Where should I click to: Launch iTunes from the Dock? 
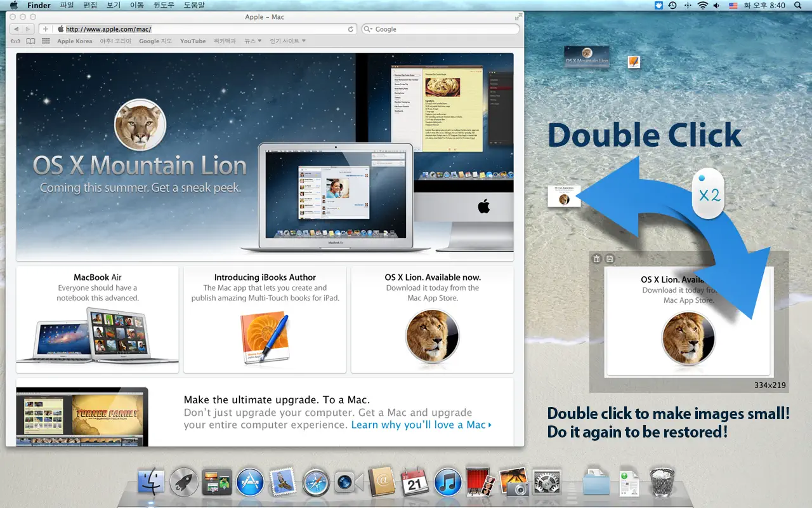click(x=448, y=482)
